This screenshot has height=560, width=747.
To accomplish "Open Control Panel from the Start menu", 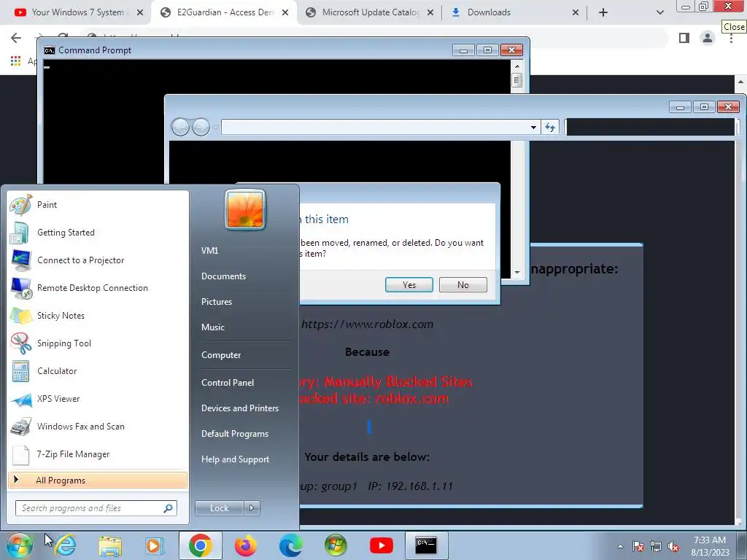I will [x=228, y=382].
